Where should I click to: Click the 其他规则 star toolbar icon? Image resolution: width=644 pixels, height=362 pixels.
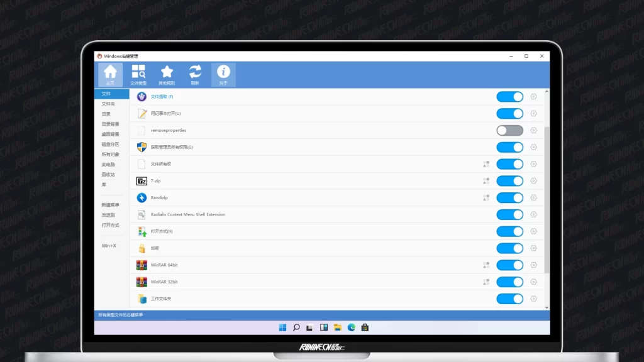click(x=167, y=73)
